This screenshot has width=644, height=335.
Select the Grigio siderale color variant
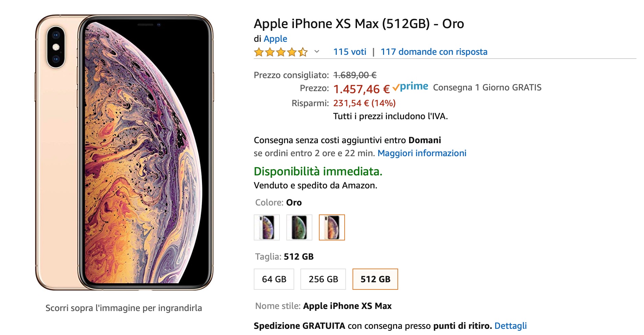click(299, 227)
